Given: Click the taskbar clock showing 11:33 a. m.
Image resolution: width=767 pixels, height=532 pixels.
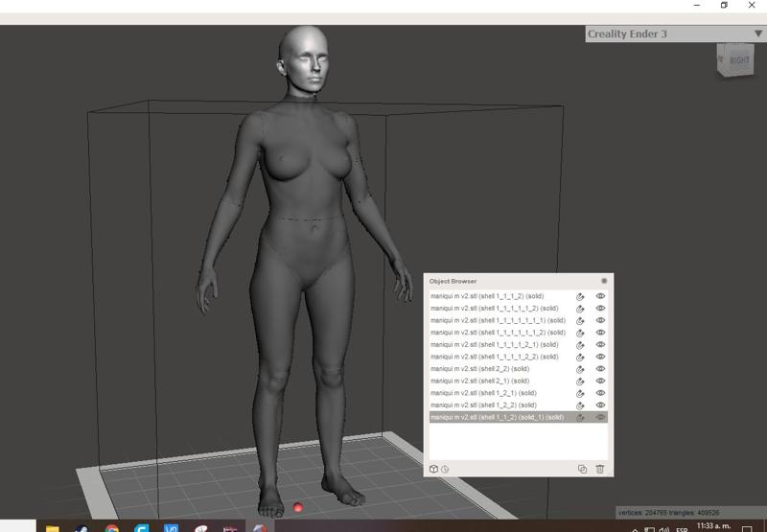Looking at the screenshot, I should click(713, 526).
